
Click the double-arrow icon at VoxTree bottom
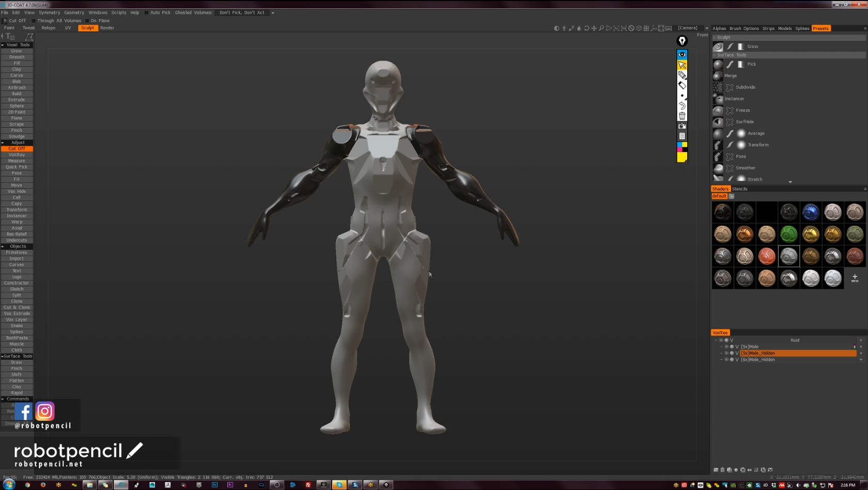click(x=750, y=470)
